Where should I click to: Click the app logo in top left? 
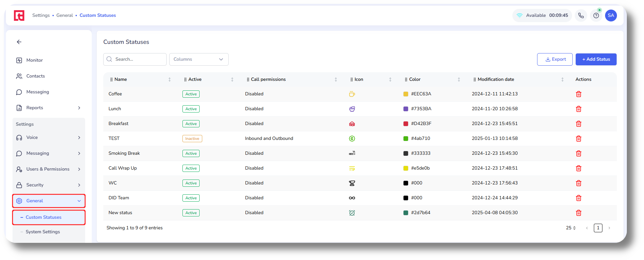19,16
